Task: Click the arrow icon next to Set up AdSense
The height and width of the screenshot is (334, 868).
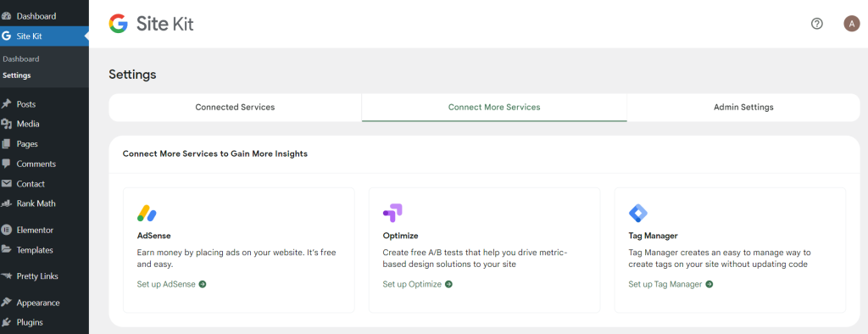Action: coord(202,284)
